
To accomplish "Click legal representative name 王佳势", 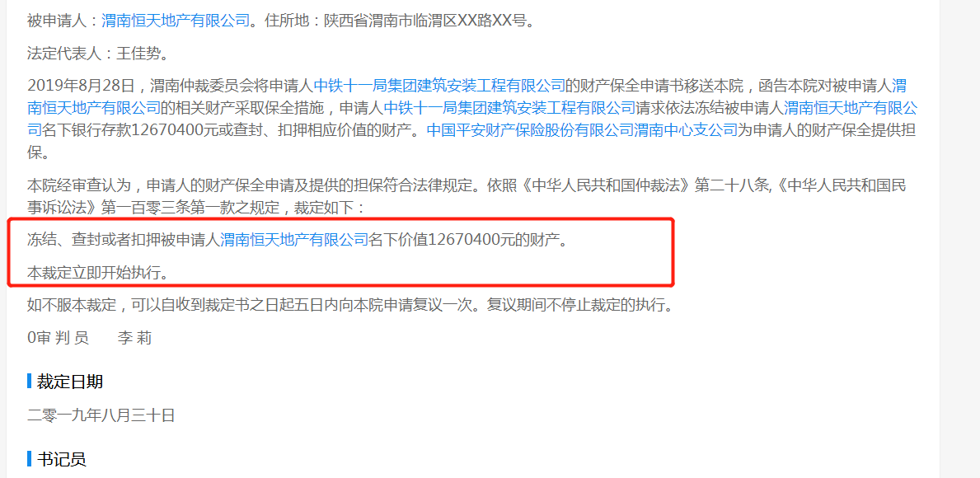I will pyautogui.click(x=138, y=53).
